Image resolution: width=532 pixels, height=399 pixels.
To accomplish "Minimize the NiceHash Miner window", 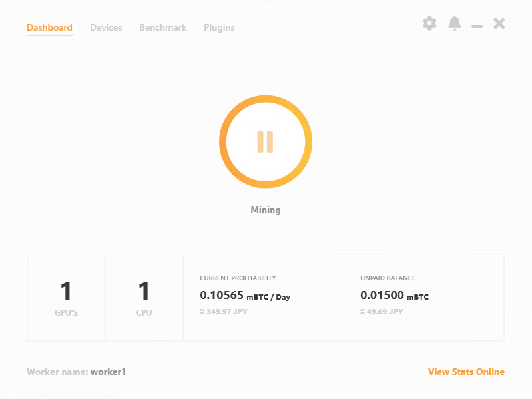I will [477, 25].
